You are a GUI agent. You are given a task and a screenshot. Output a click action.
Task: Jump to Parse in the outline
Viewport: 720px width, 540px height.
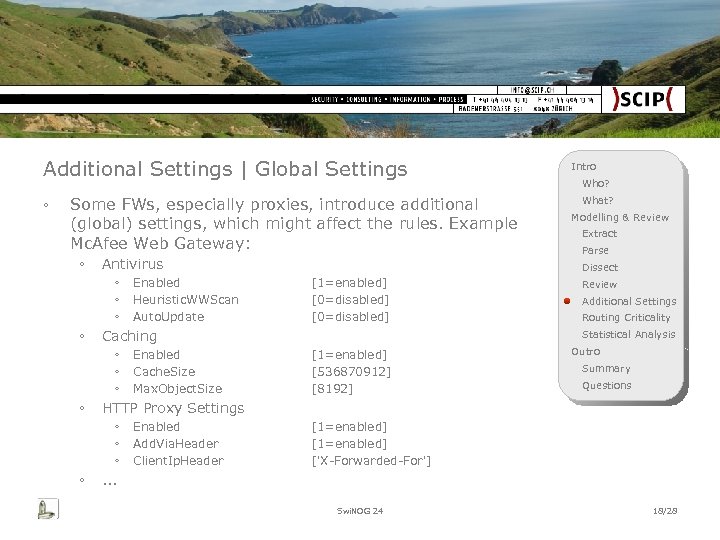tap(595, 251)
